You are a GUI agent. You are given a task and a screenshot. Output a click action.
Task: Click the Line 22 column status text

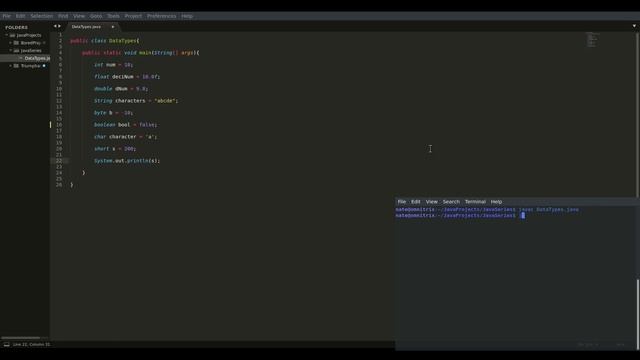click(31, 344)
